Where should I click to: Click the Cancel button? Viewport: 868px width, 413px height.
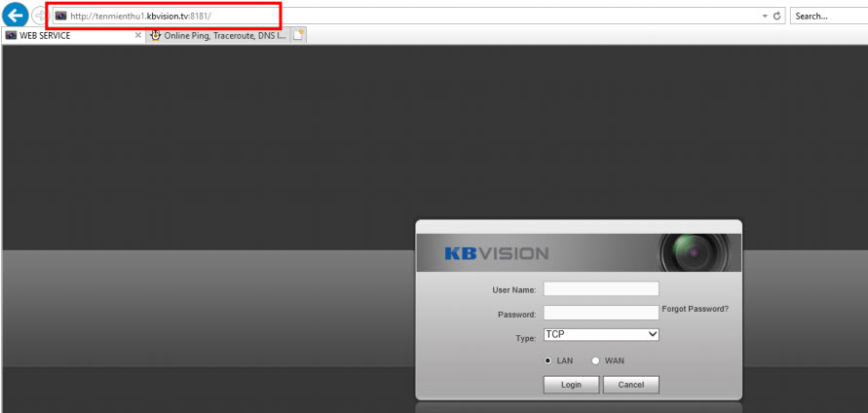pyautogui.click(x=631, y=385)
